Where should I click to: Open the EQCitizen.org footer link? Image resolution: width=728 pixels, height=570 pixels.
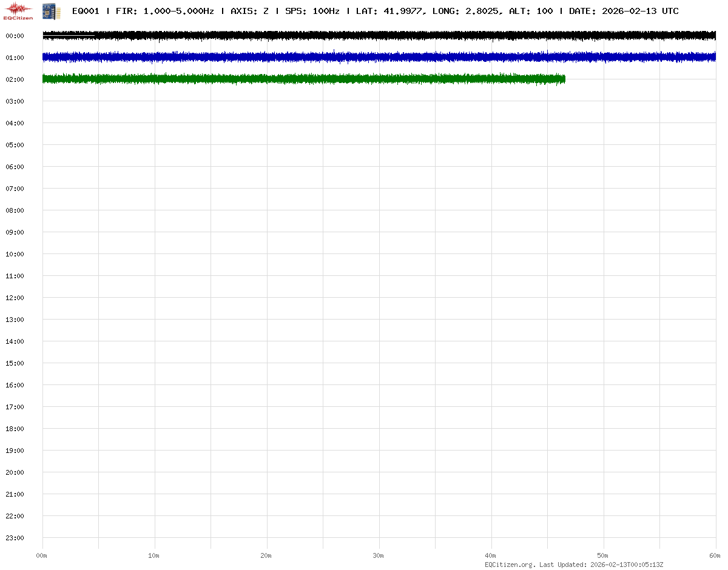[x=510, y=565]
